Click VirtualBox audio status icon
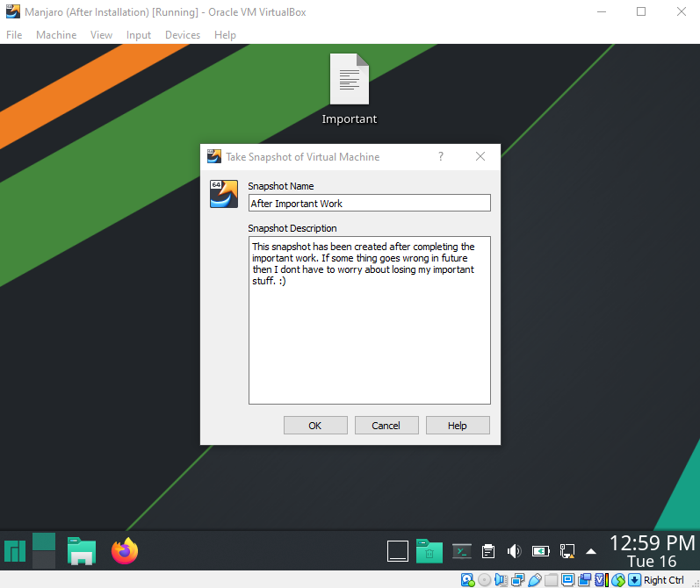The image size is (700, 588). coord(501,580)
